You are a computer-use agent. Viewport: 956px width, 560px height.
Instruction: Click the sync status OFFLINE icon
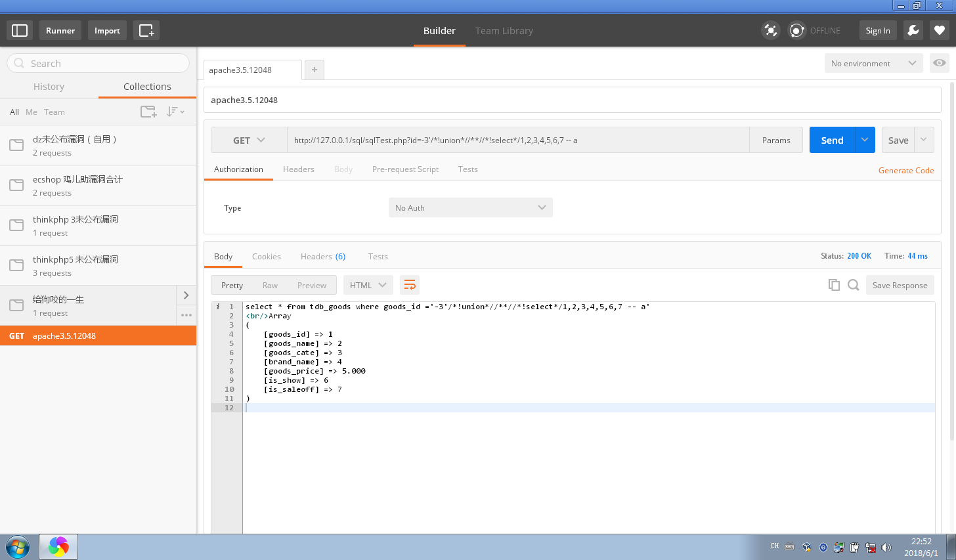(796, 30)
